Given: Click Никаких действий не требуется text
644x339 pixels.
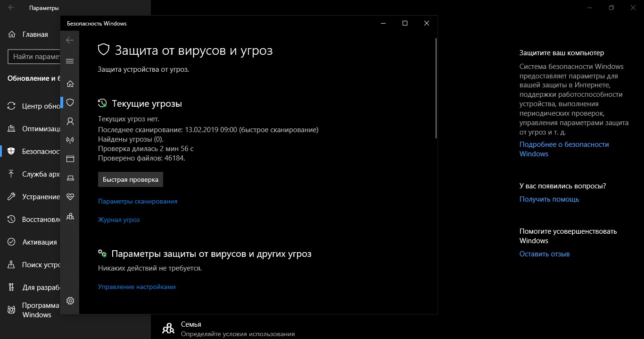Looking at the screenshot, I should [150, 268].
